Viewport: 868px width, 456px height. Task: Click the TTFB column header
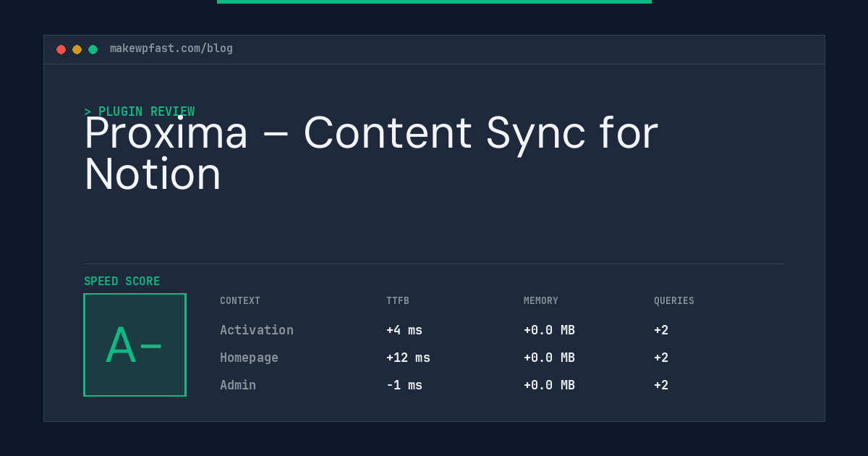[398, 301]
